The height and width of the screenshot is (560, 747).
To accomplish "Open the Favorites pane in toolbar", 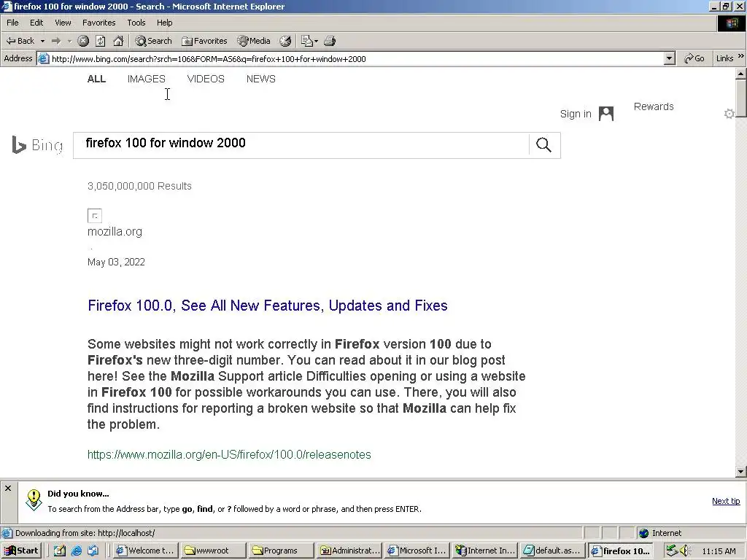I will [204, 41].
